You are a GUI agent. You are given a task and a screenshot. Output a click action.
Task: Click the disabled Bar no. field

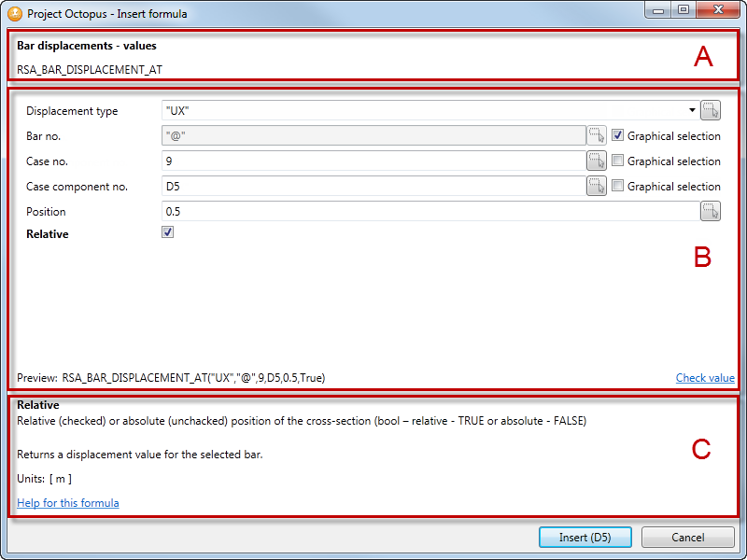(x=373, y=135)
